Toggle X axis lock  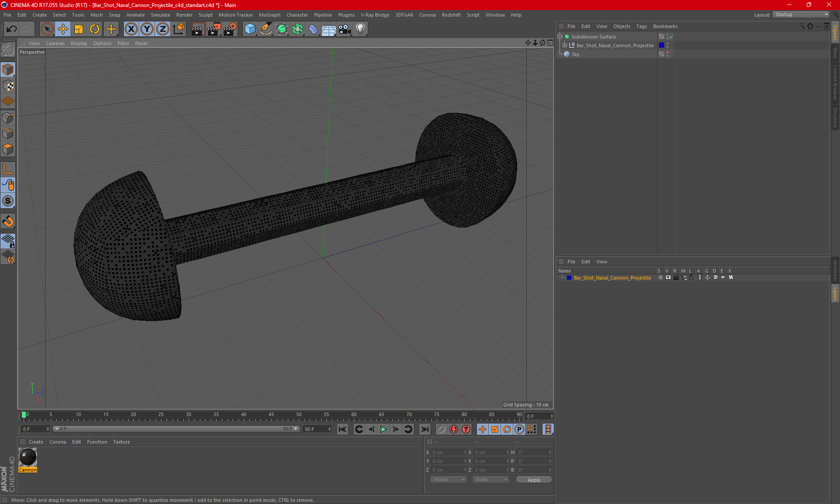click(131, 29)
